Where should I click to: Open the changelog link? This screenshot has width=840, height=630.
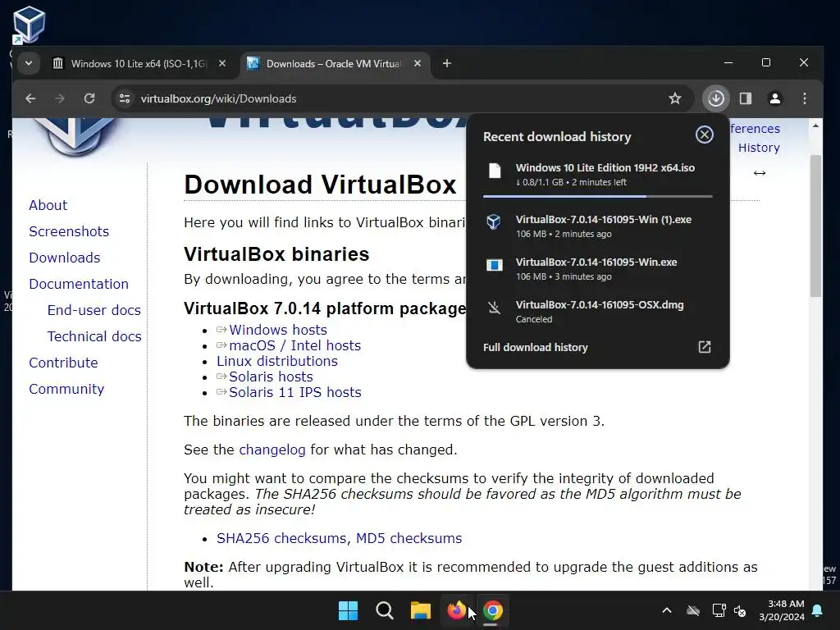point(272,450)
